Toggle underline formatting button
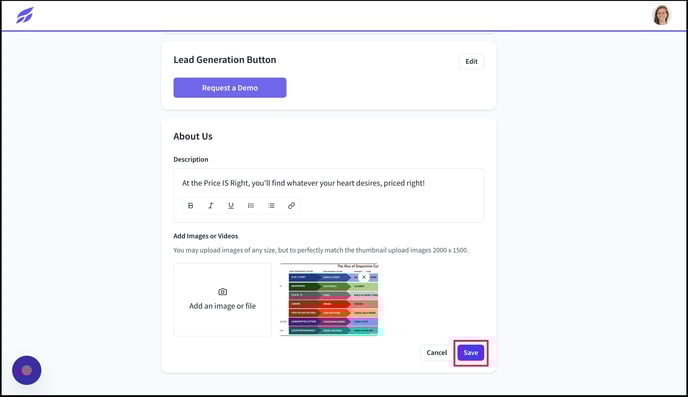Image resolution: width=688 pixels, height=397 pixels. point(231,205)
